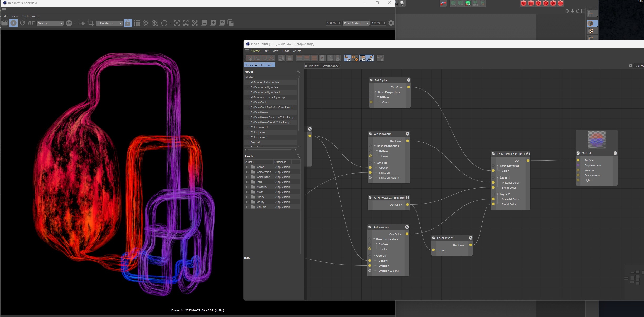Viewport: 644px width, 317px height.
Task: Click the snowflake freeze tessellation icon
Action: pyautogui.click(x=146, y=23)
